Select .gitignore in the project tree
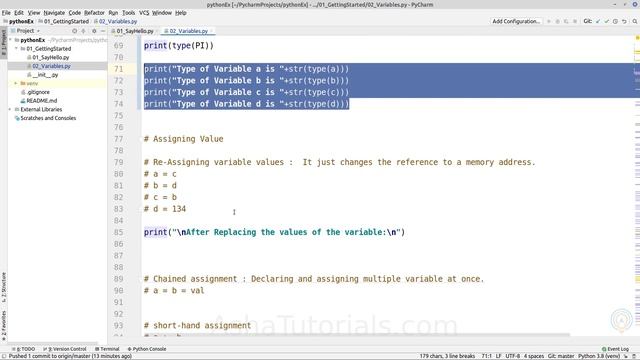The height and width of the screenshot is (360, 640). pos(38,92)
